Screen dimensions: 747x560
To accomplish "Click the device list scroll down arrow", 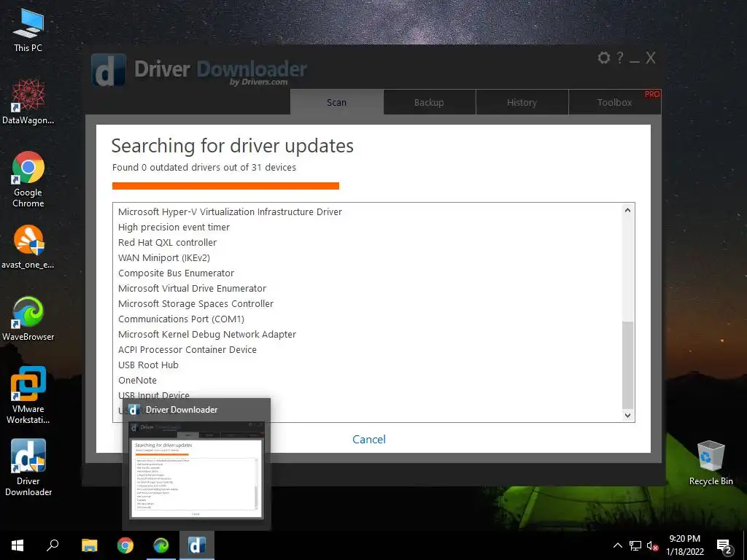I will (x=627, y=415).
